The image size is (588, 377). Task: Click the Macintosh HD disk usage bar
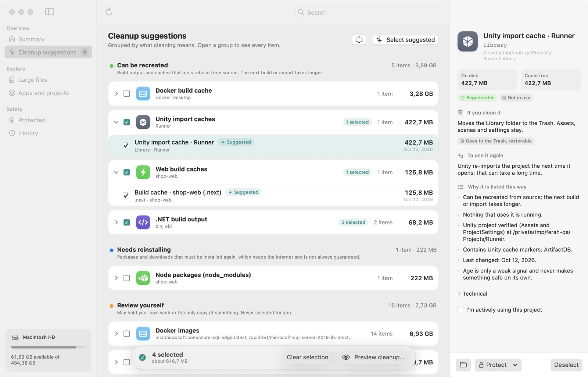point(48,347)
